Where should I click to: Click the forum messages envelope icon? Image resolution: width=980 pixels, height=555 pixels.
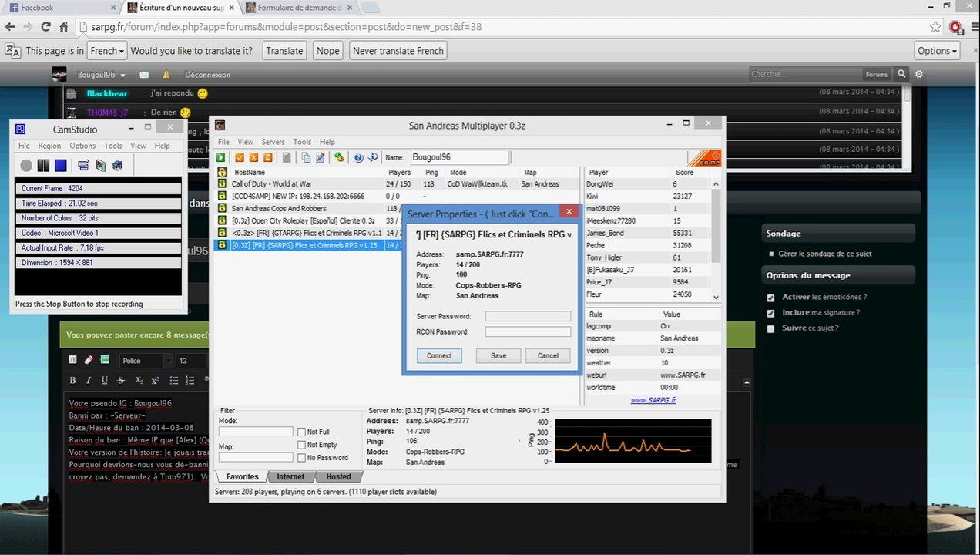(x=144, y=75)
